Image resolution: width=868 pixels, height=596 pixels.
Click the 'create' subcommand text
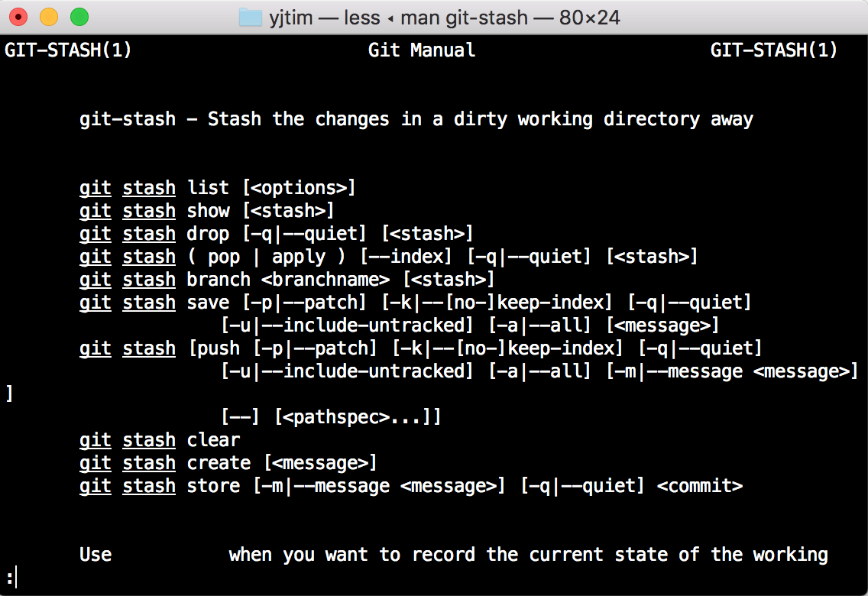tap(219, 463)
